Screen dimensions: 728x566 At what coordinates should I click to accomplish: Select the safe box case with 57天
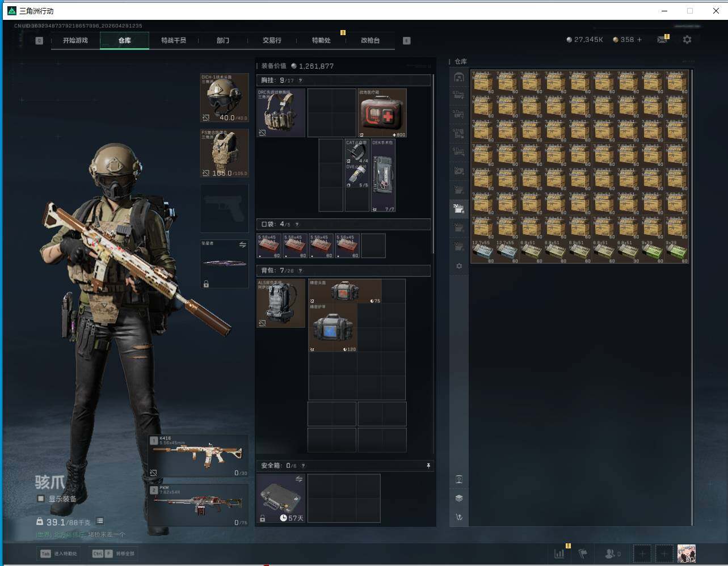[281, 498]
